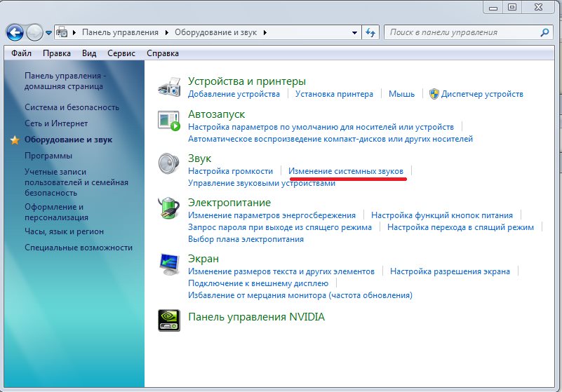Open Электропитание heading

[x=229, y=203]
